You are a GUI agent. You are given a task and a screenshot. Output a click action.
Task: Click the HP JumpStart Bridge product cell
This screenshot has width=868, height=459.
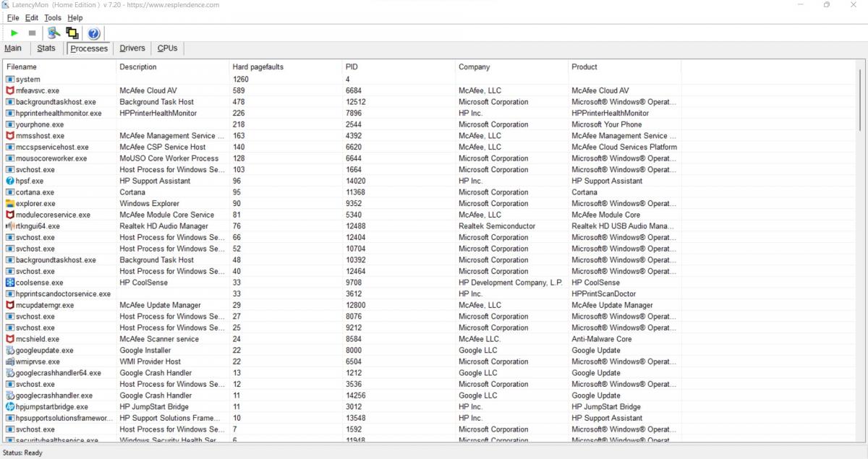605,407
